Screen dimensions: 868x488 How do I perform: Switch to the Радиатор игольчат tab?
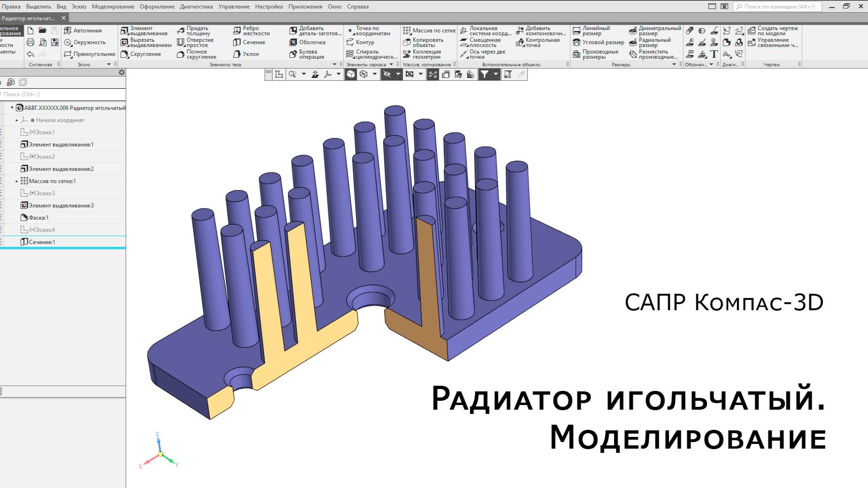[x=28, y=16]
